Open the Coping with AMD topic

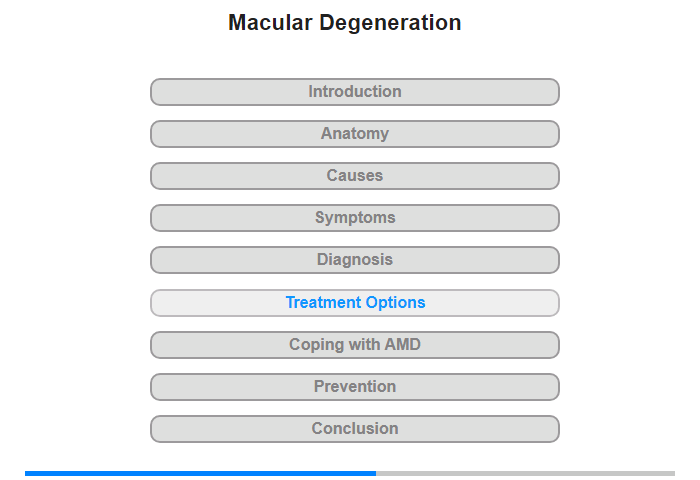(x=355, y=345)
